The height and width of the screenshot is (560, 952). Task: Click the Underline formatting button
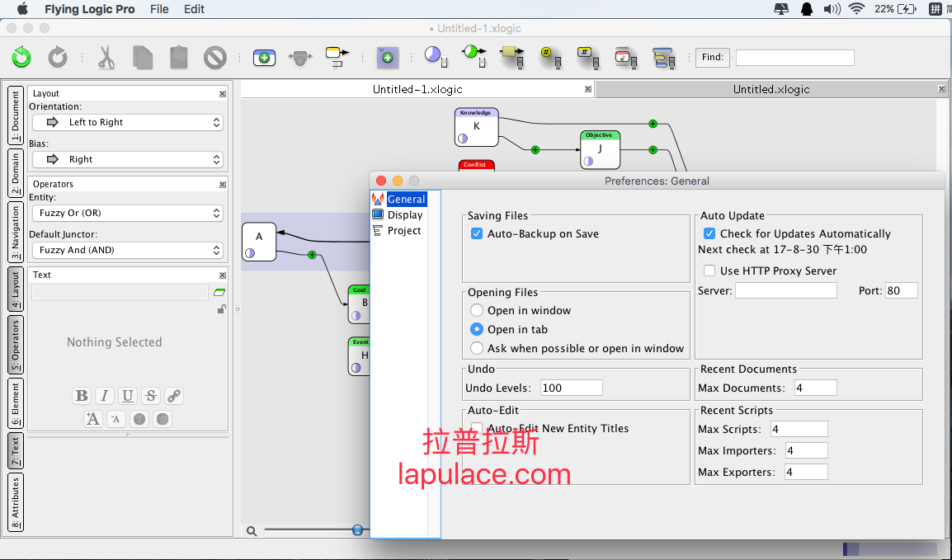pyautogui.click(x=128, y=396)
